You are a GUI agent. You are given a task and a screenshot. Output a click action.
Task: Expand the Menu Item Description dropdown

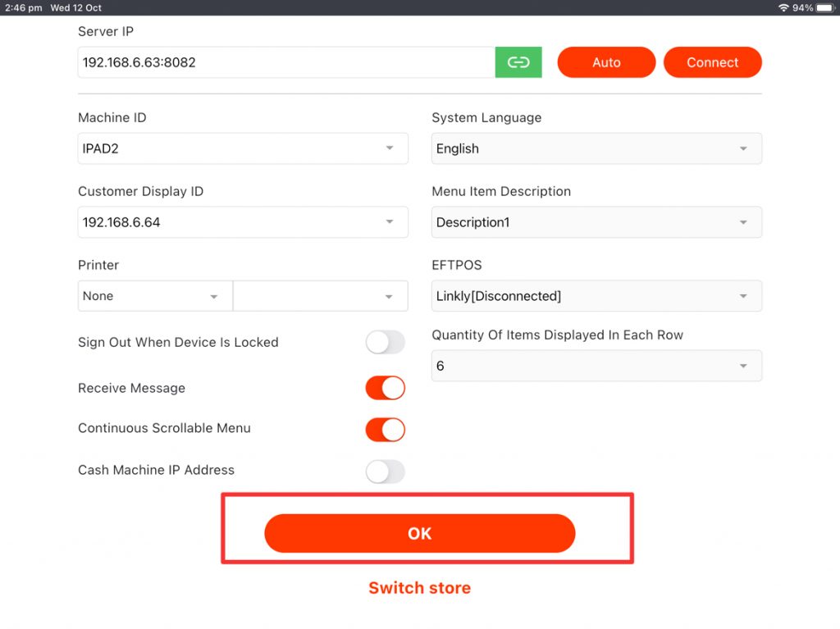pos(596,222)
